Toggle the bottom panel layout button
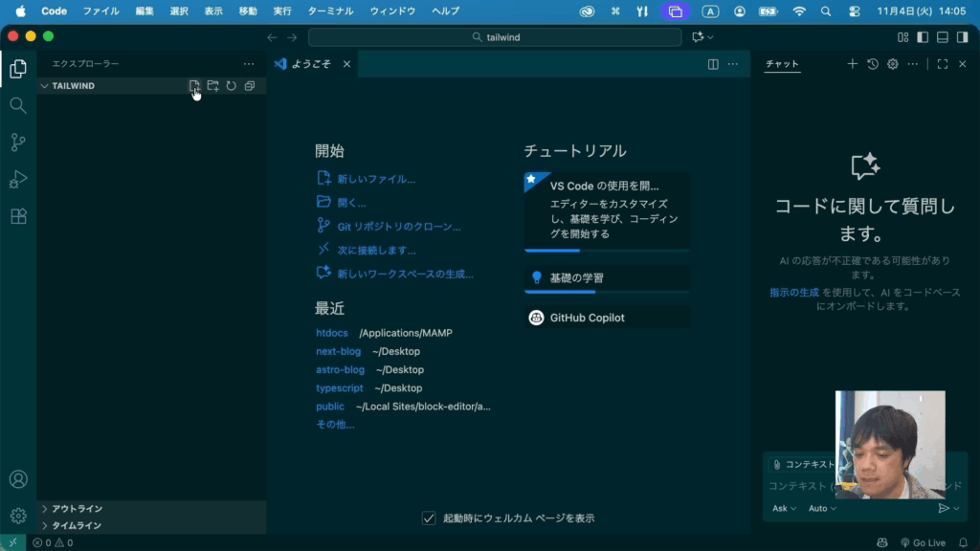 942,37
